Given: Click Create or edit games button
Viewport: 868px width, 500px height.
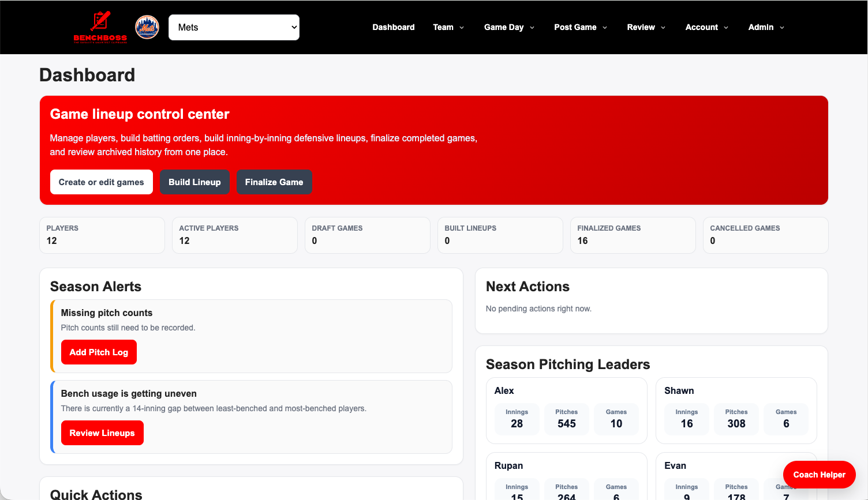Looking at the screenshot, I should click(102, 182).
